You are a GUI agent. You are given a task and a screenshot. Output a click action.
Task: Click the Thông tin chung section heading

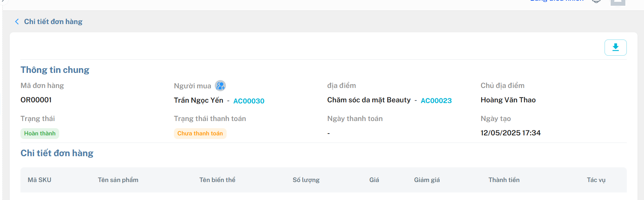pyautogui.click(x=55, y=70)
